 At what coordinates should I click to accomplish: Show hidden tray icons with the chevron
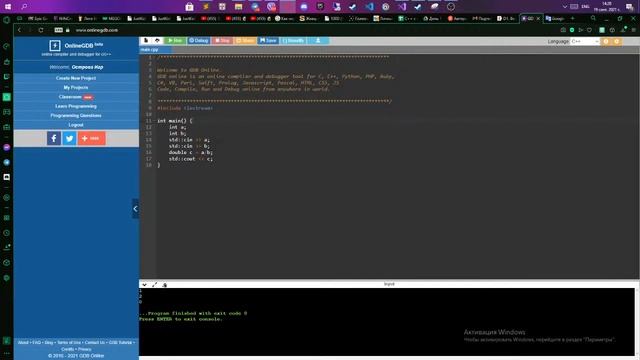tap(564, 7)
